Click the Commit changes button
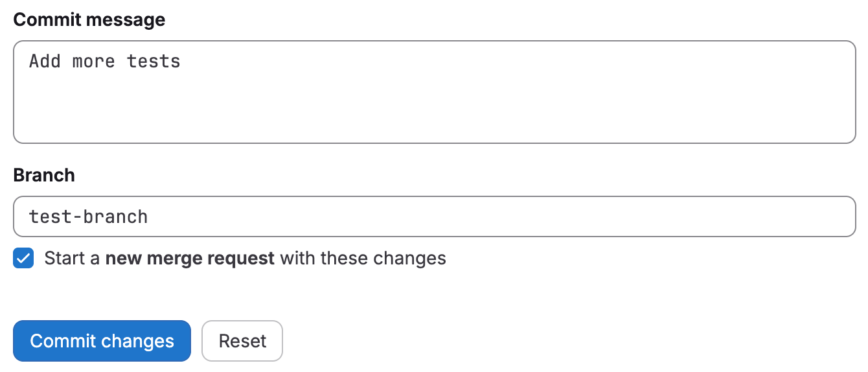Image resolution: width=868 pixels, height=372 pixels. (102, 341)
